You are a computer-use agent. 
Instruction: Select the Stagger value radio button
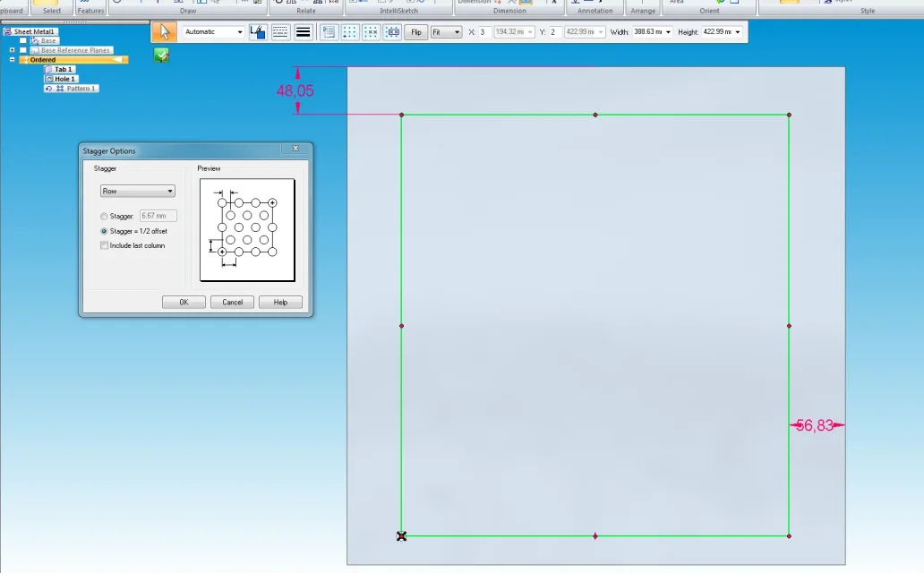point(104,217)
